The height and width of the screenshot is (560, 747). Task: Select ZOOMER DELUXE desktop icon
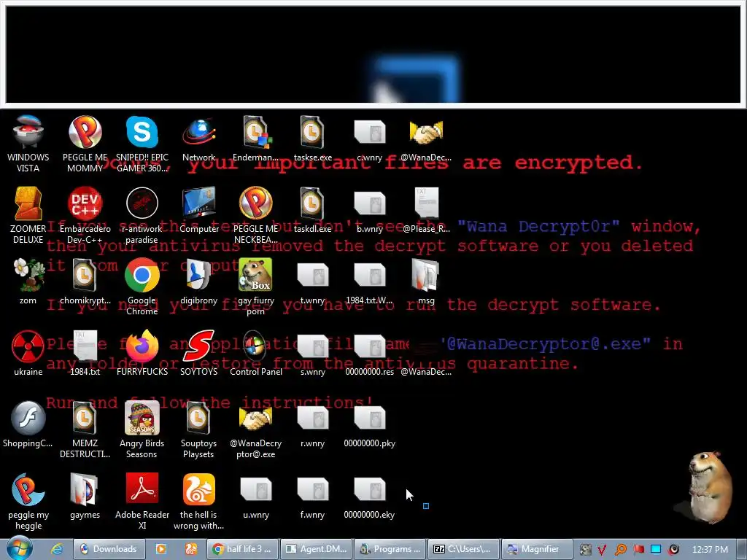click(x=28, y=215)
